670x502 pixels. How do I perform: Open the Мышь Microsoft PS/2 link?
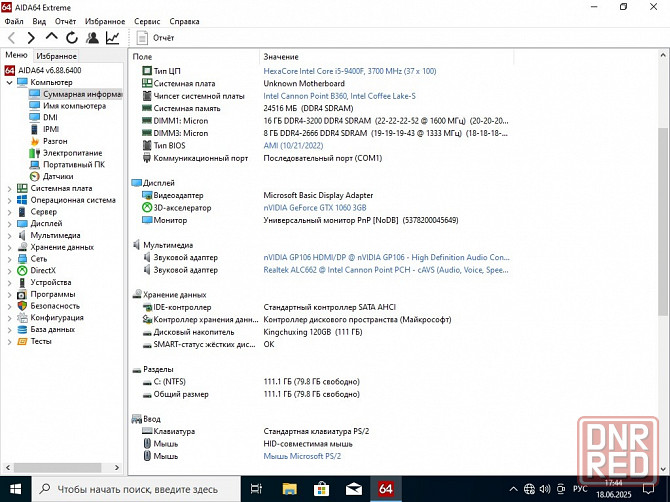click(x=302, y=456)
